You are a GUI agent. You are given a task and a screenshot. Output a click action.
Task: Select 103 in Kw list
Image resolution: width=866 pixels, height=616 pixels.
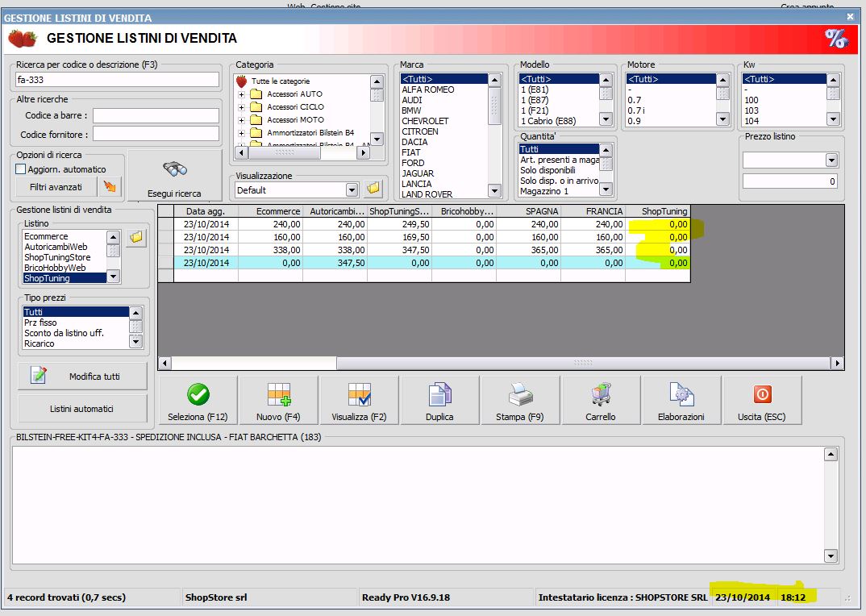pos(784,110)
